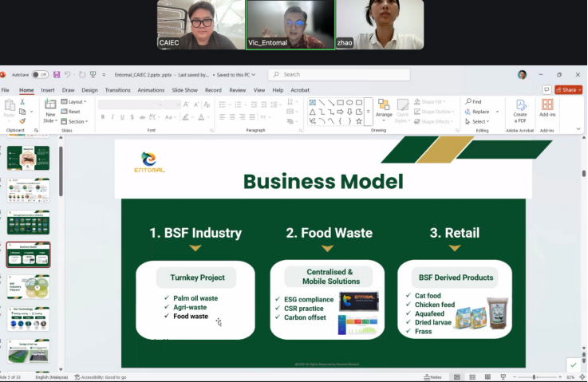Open the Transitions tab

pyautogui.click(x=117, y=90)
